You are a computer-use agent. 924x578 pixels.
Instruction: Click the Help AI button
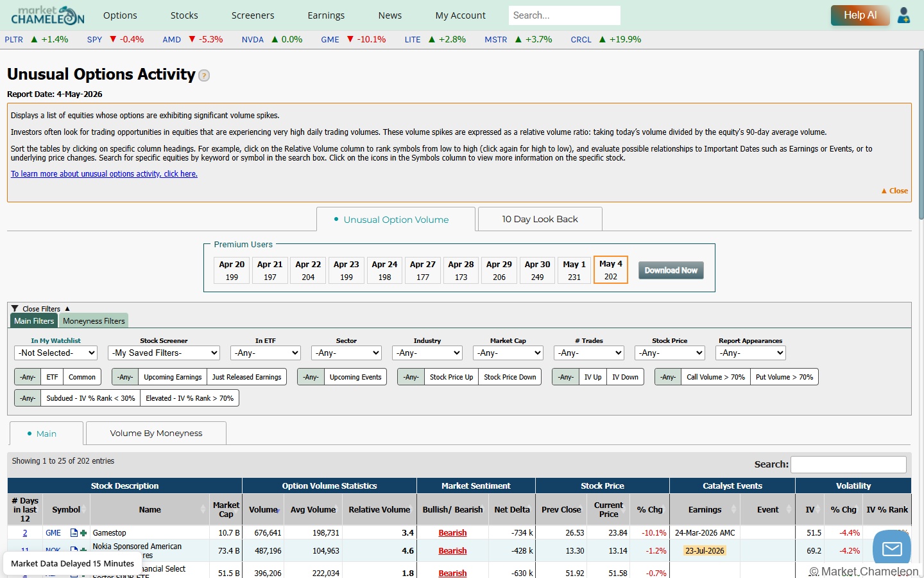coord(860,15)
